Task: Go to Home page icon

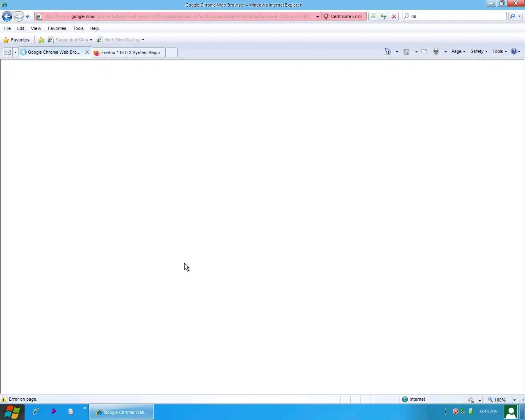Action: [x=388, y=51]
